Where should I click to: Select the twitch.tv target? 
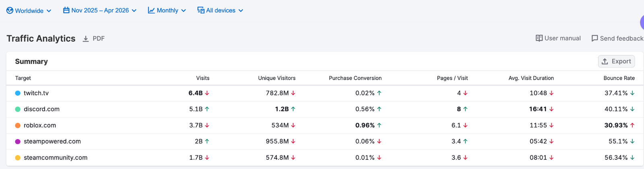(x=36, y=93)
